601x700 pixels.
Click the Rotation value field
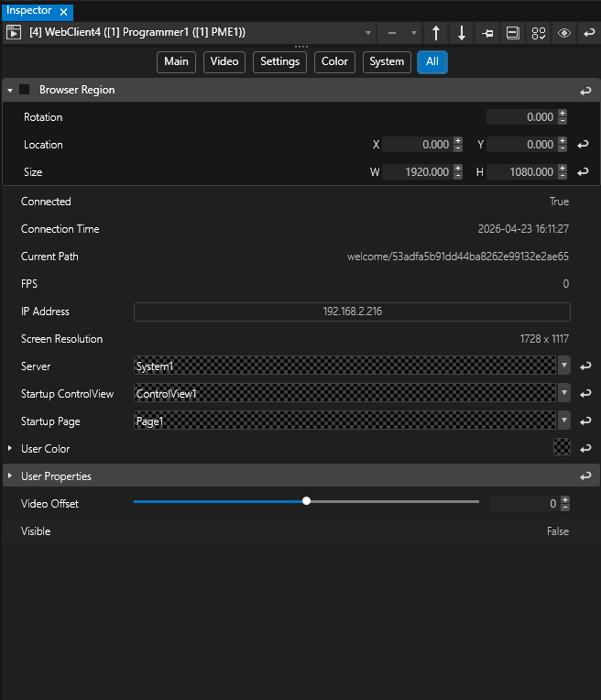[521, 117]
